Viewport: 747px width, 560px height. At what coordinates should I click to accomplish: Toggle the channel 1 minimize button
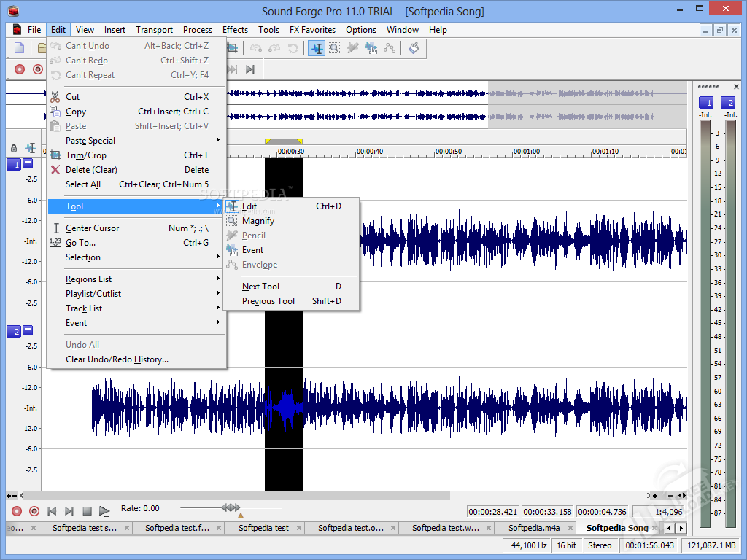coord(28,164)
